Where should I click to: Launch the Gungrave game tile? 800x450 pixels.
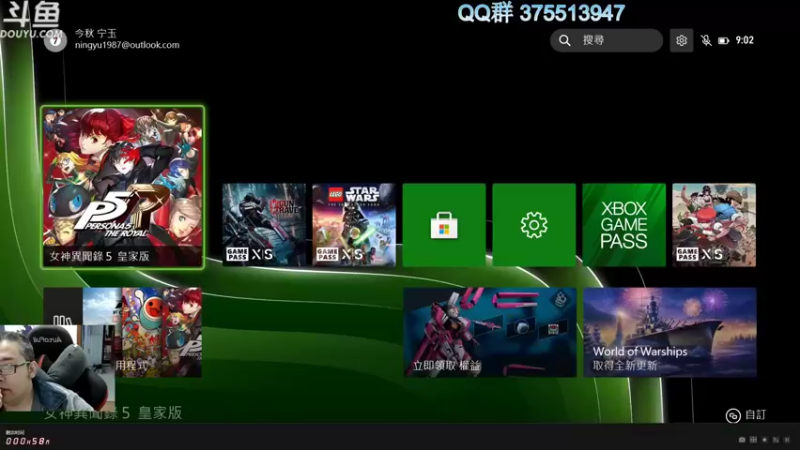pyautogui.click(x=264, y=224)
